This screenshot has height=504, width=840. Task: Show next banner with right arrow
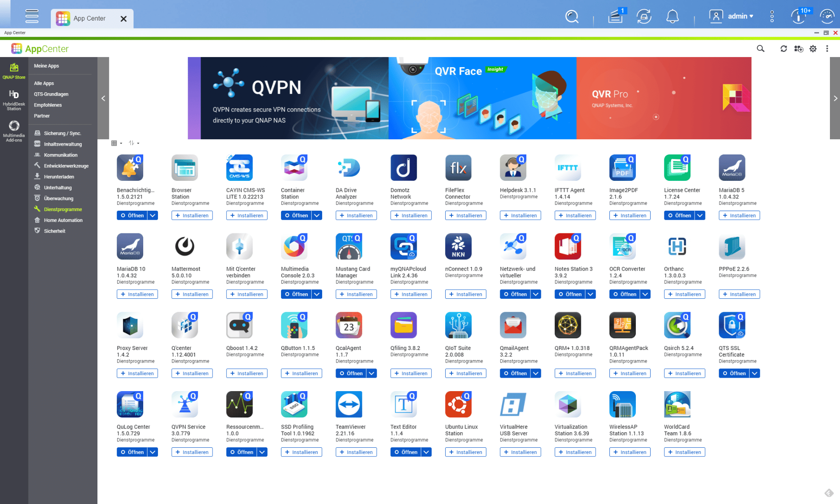click(835, 98)
